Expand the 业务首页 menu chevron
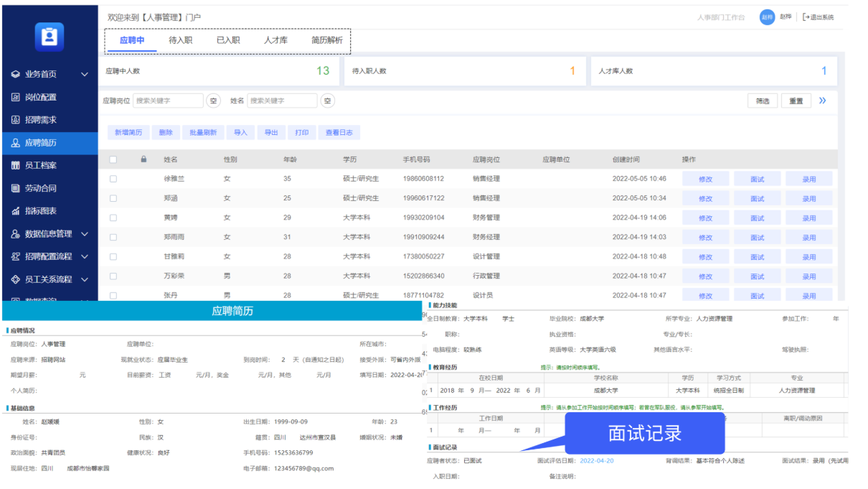 pos(85,75)
